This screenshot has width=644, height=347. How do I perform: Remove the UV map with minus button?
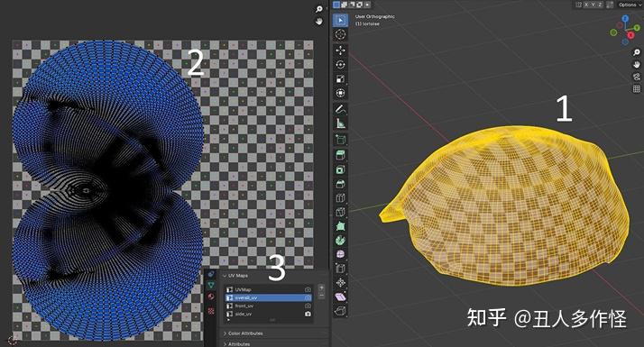[321, 297]
